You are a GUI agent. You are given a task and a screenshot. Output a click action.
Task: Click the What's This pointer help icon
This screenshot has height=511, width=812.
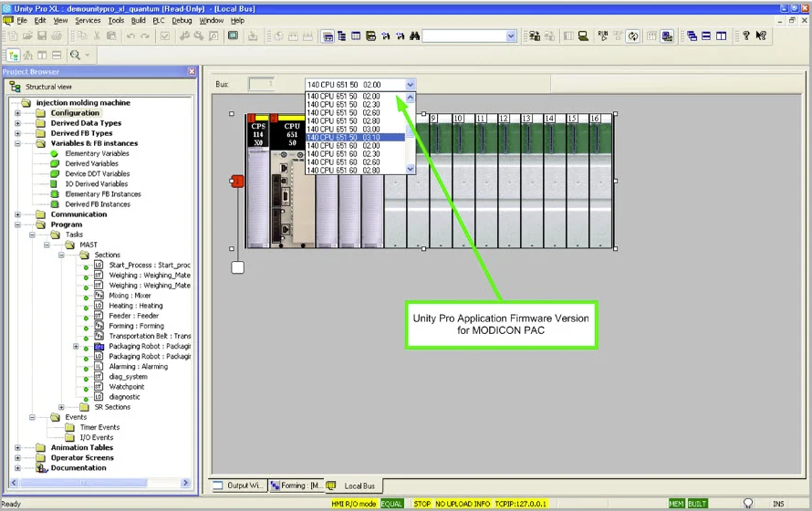click(761, 36)
